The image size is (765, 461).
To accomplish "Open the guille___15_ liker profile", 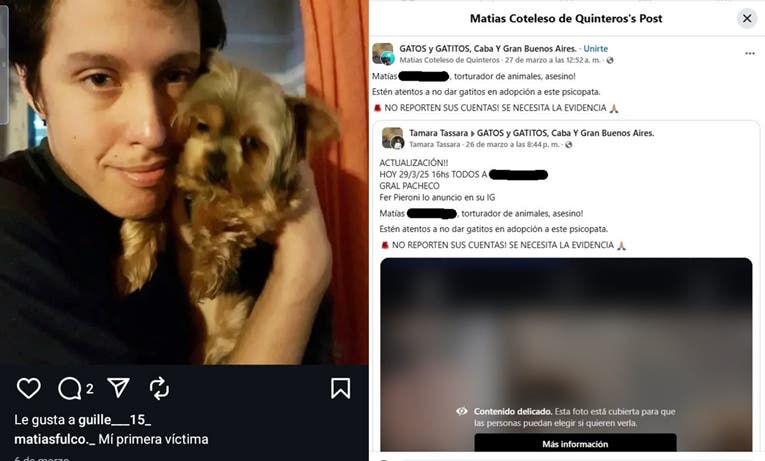I will pyautogui.click(x=115, y=420).
